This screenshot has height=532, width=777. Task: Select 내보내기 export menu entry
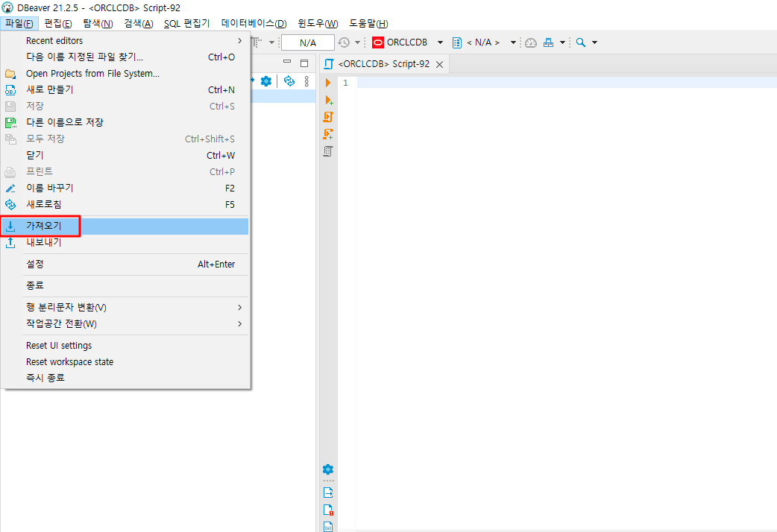point(125,242)
